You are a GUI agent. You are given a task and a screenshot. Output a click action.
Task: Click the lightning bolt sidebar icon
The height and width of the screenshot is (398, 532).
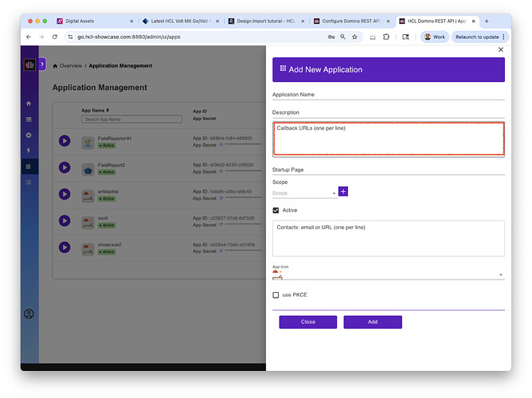(x=29, y=150)
